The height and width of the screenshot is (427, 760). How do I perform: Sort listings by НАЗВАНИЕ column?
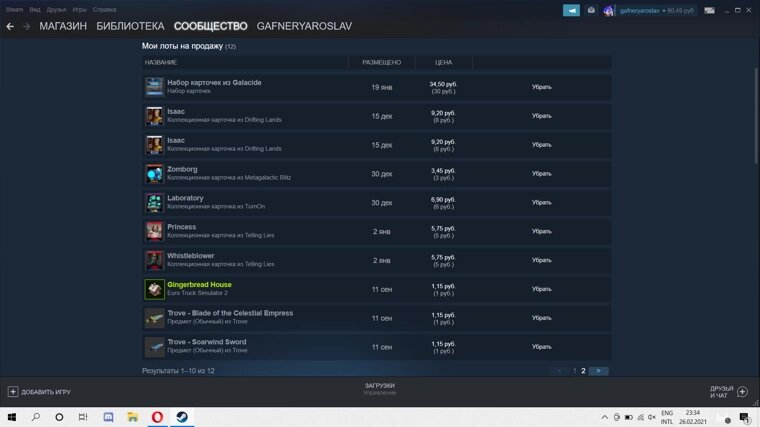pyautogui.click(x=160, y=63)
